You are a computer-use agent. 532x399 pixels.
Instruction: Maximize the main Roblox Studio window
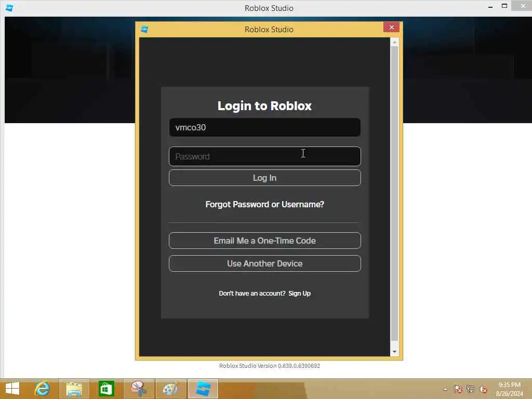[504, 6]
